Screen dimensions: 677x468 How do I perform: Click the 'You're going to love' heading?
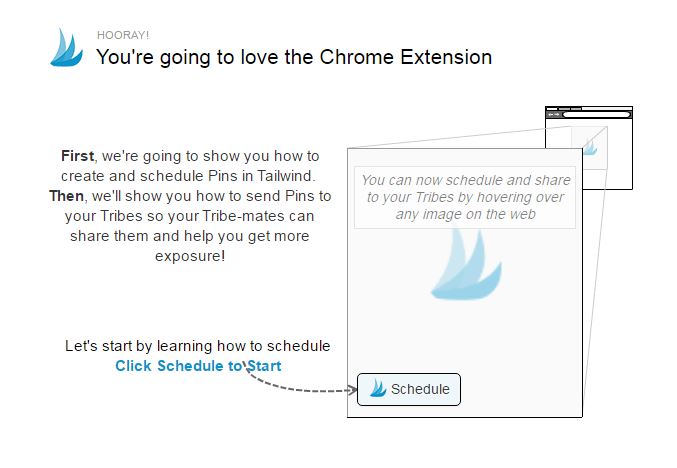coord(294,57)
